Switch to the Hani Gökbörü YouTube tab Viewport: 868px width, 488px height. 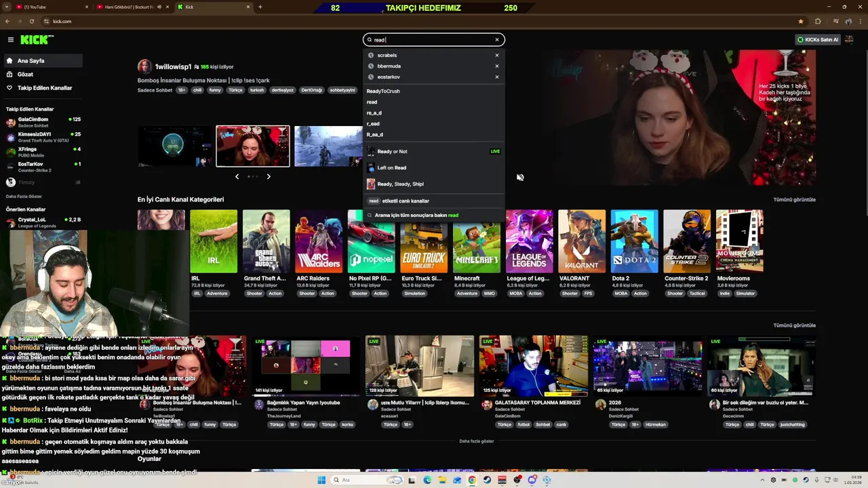point(132,7)
